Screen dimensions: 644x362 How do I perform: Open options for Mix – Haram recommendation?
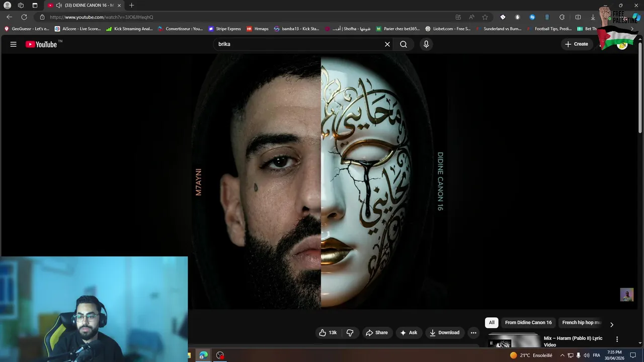[x=617, y=339]
